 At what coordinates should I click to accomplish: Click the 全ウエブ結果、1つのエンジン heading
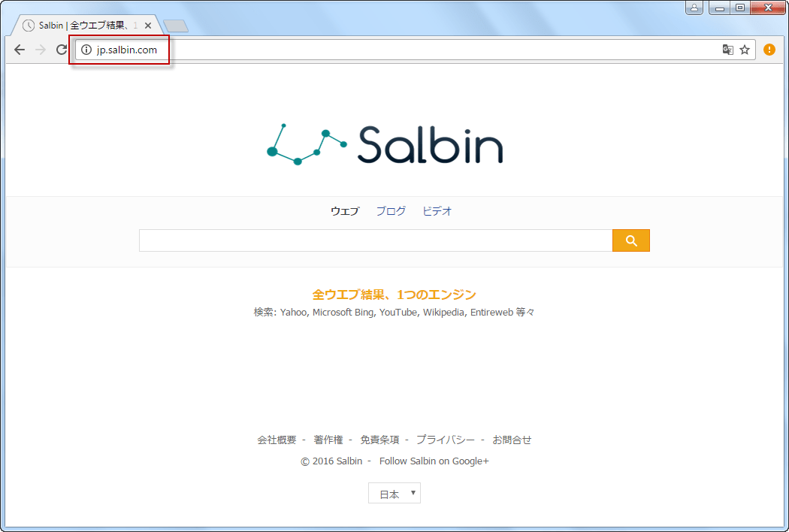point(394,295)
